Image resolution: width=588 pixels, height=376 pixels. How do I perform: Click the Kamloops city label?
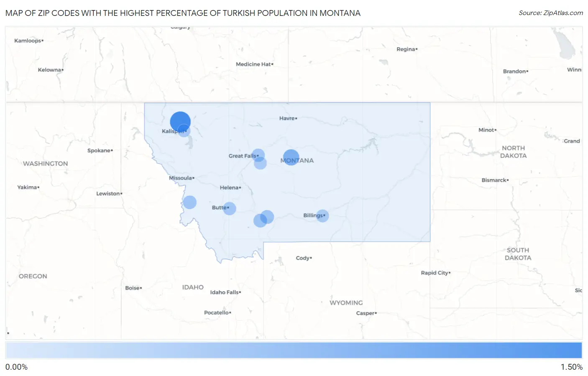(29, 41)
